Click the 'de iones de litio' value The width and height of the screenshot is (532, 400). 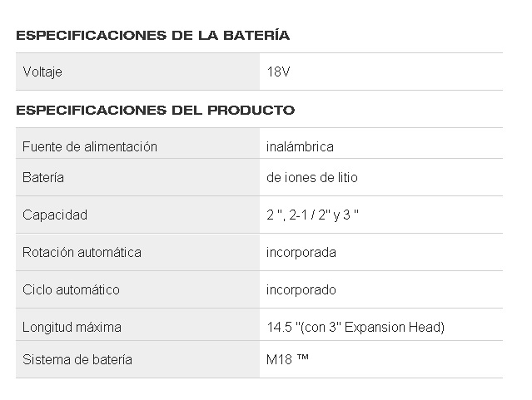(312, 178)
